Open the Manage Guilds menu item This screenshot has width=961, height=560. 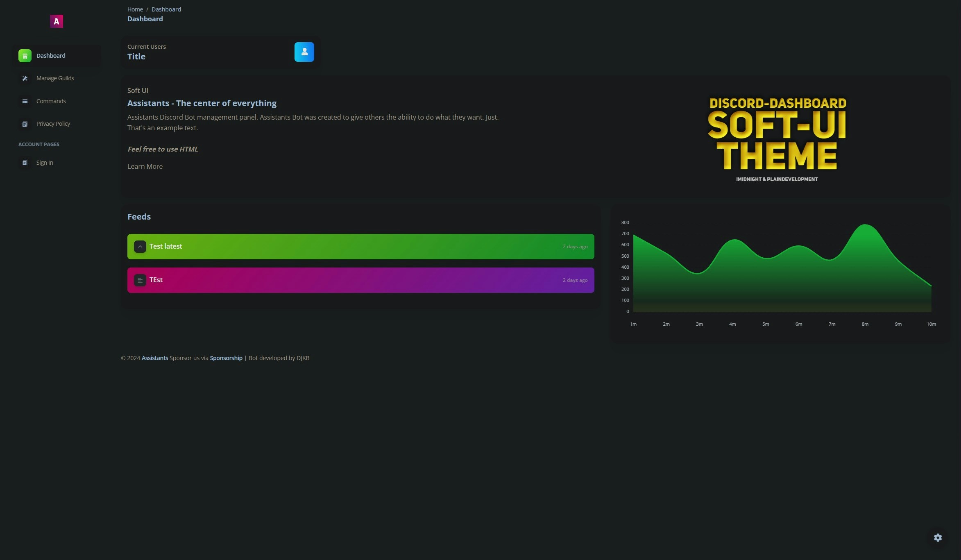[x=55, y=78]
